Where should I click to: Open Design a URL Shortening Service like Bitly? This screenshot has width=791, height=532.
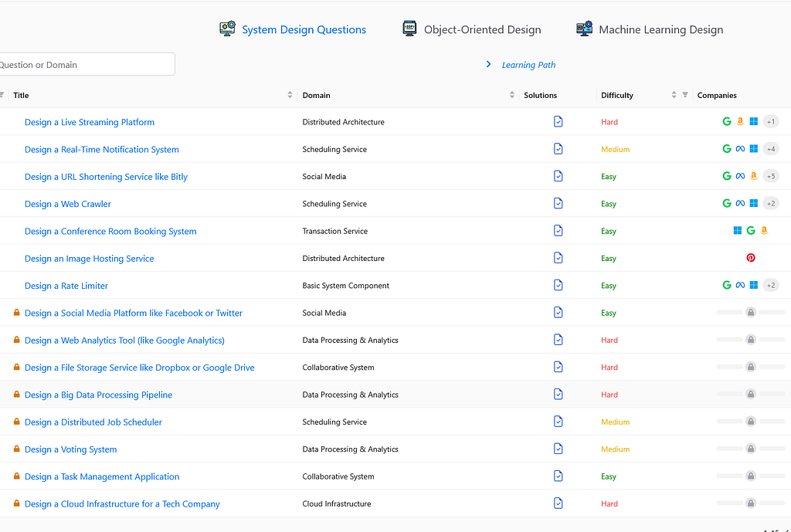click(106, 177)
